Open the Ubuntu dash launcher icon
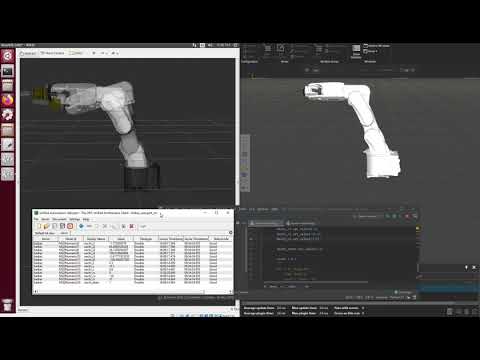The image size is (480, 360). coord(7,56)
